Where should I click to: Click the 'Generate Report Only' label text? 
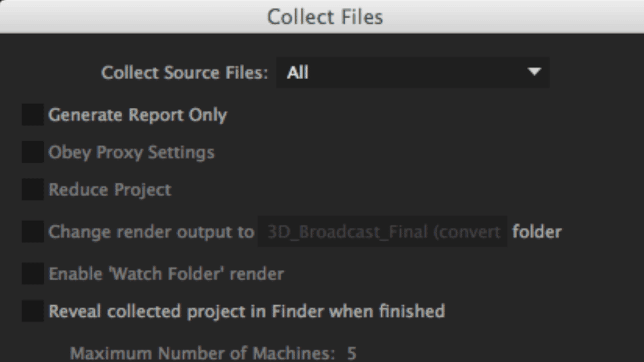click(137, 116)
